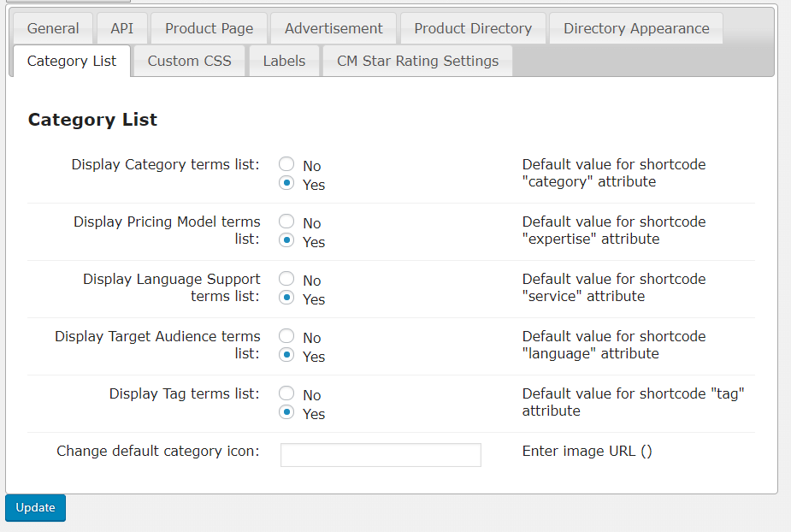This screenshot has height=532, width=791.
Task: Turn off Display Tag terms list
Action: (287, 393)
